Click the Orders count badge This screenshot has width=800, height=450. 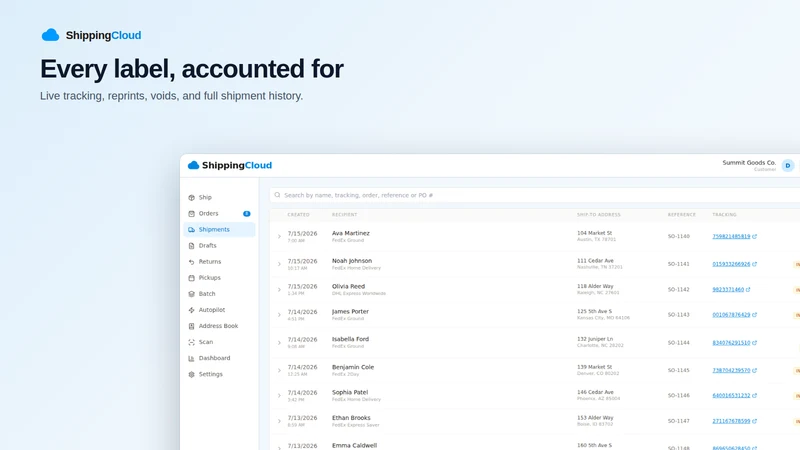246,213
